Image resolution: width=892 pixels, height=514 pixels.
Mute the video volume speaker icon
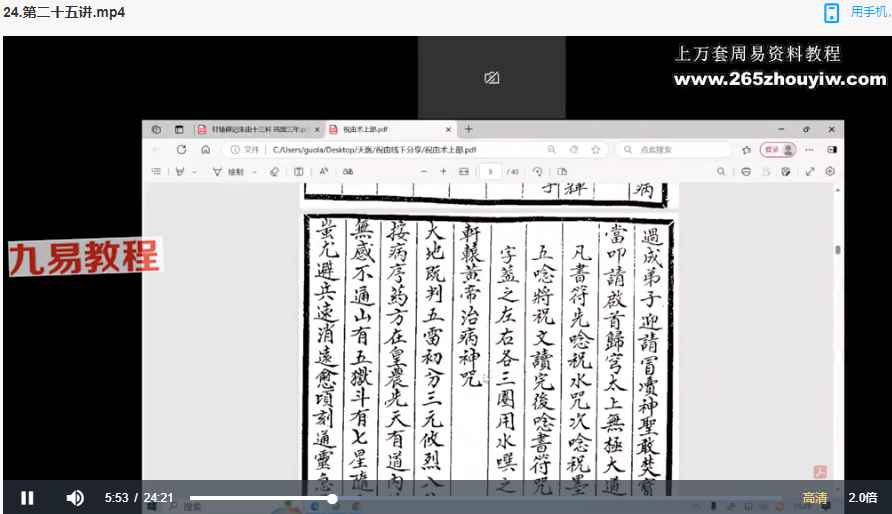(x=75, y=498)
